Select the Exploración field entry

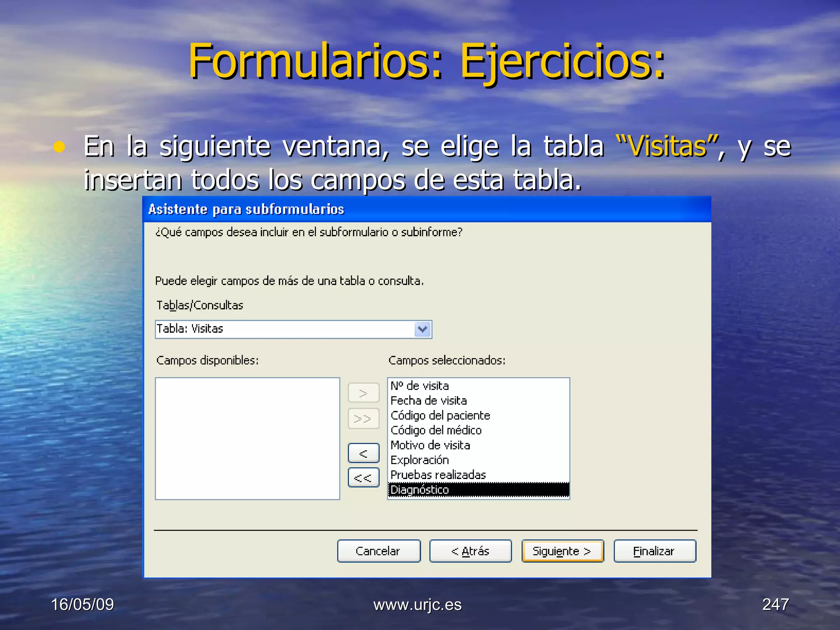(420, 460)
